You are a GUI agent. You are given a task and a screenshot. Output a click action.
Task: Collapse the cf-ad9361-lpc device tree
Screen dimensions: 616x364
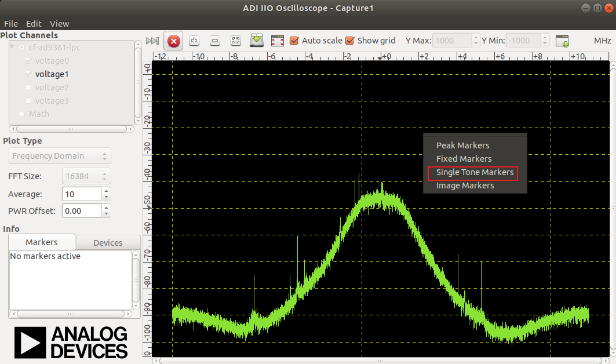tap(13, 47)
